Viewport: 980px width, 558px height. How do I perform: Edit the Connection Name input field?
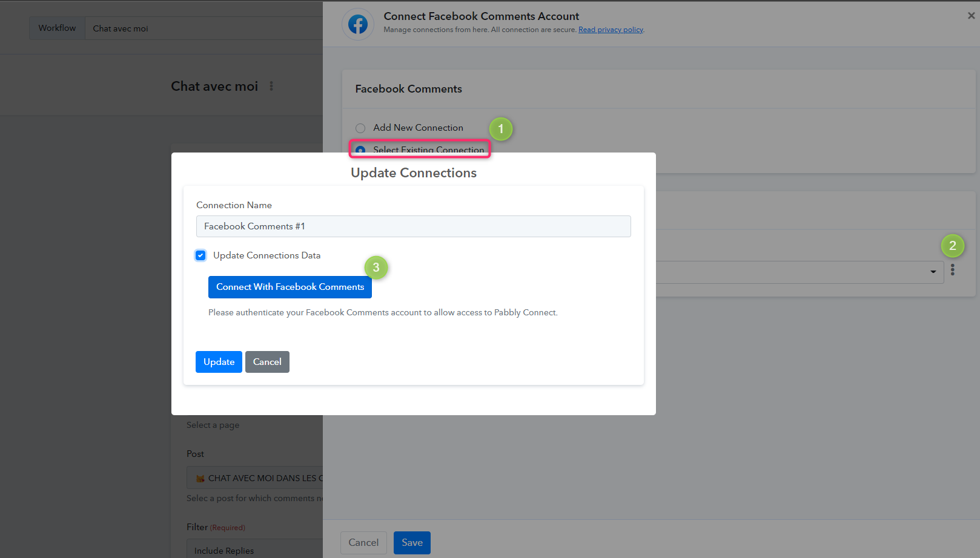tap(414, 226)
